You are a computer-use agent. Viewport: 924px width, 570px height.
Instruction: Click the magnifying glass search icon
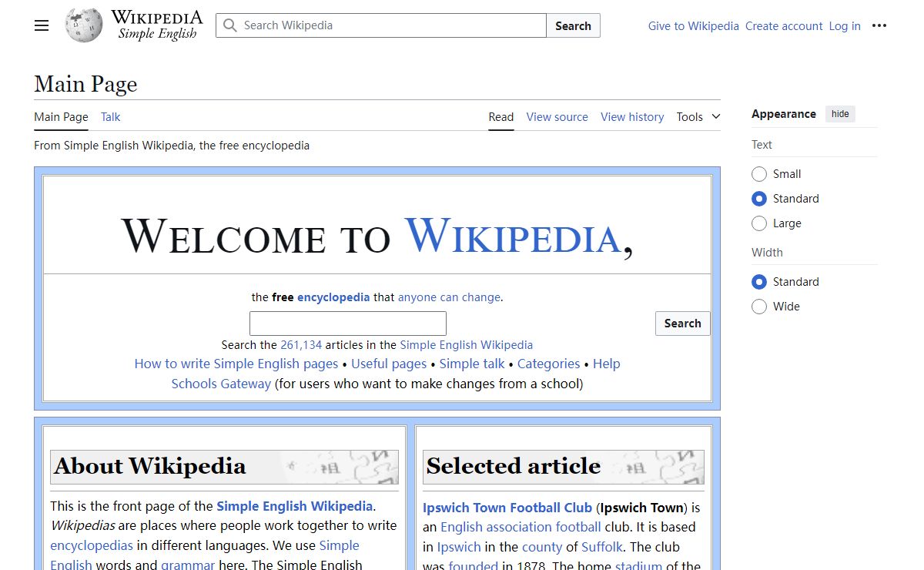pyautogui.click(x=229, y=25)
